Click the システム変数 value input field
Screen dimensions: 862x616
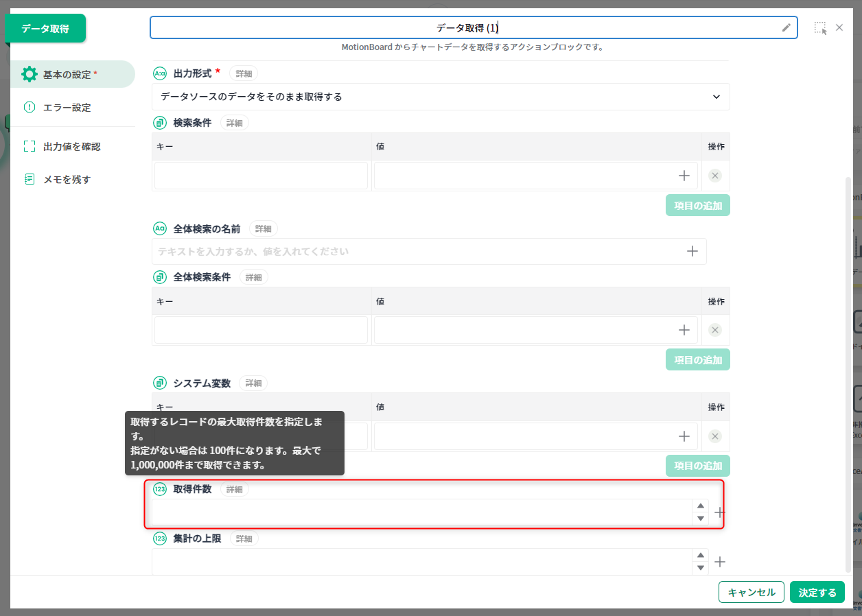(536, 436)
